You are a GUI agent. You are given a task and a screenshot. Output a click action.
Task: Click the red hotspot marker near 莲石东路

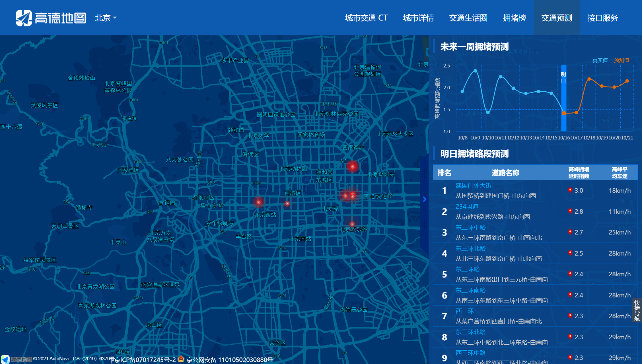(x=258, y=202)
